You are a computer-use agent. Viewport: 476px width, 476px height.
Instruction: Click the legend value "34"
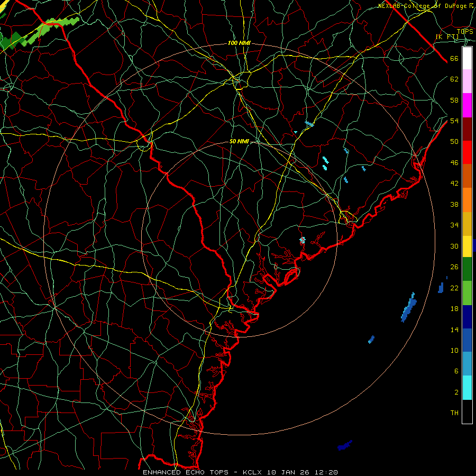454,225
